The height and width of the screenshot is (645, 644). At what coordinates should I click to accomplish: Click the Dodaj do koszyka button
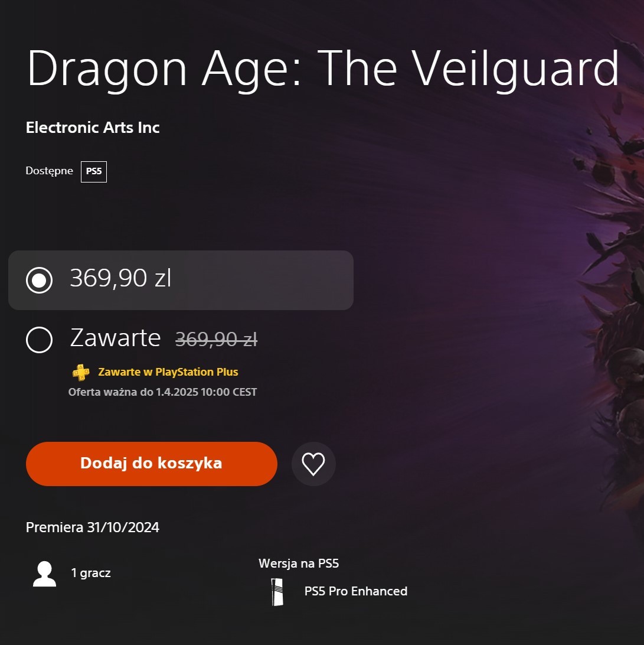point(152,464)
